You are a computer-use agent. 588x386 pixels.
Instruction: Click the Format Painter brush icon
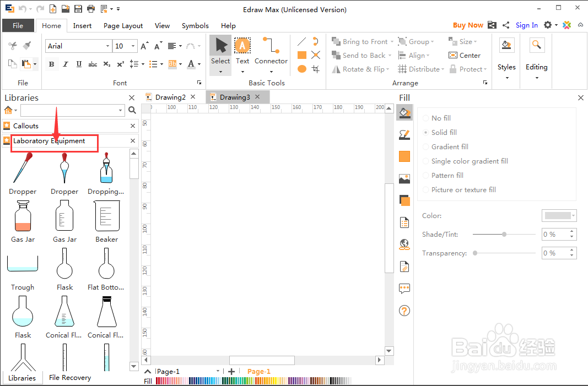tap(26, 46)
